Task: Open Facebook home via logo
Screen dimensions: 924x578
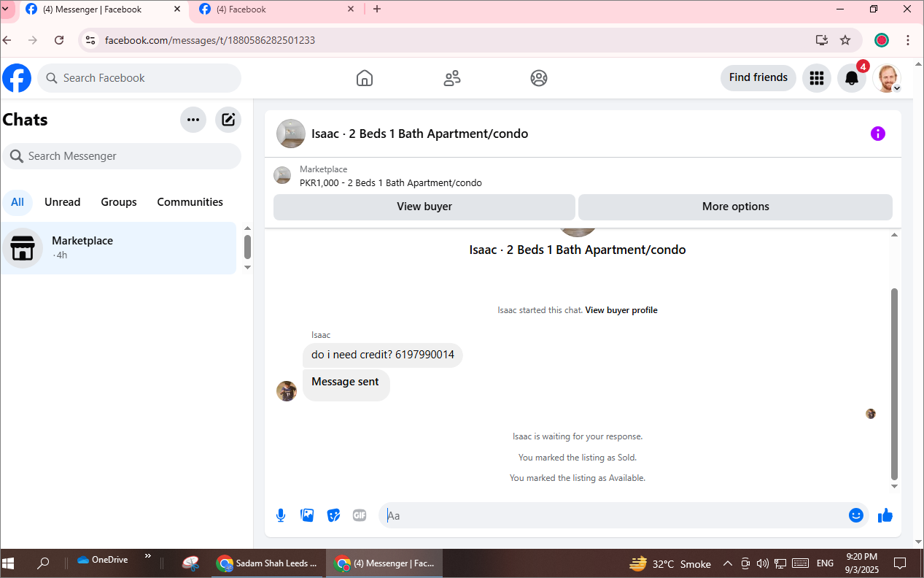Action: pos(17,78)
